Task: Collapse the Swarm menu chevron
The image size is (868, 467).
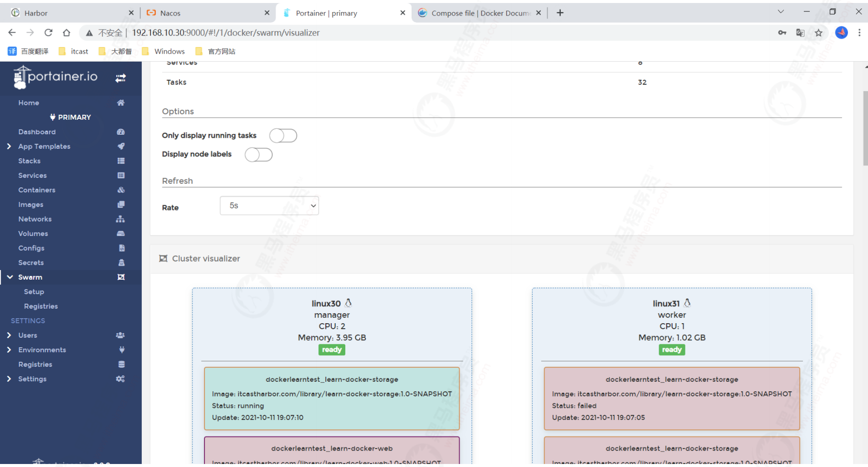Action: point(10,277)
